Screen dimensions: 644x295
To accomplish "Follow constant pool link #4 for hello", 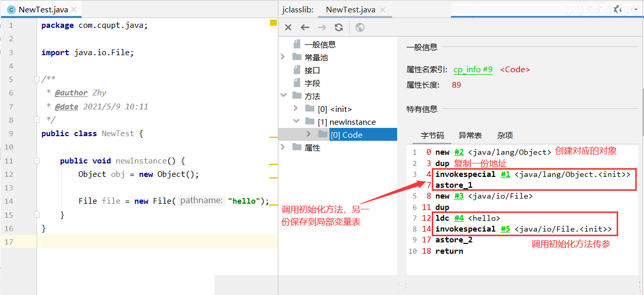I will coord(459,218).
